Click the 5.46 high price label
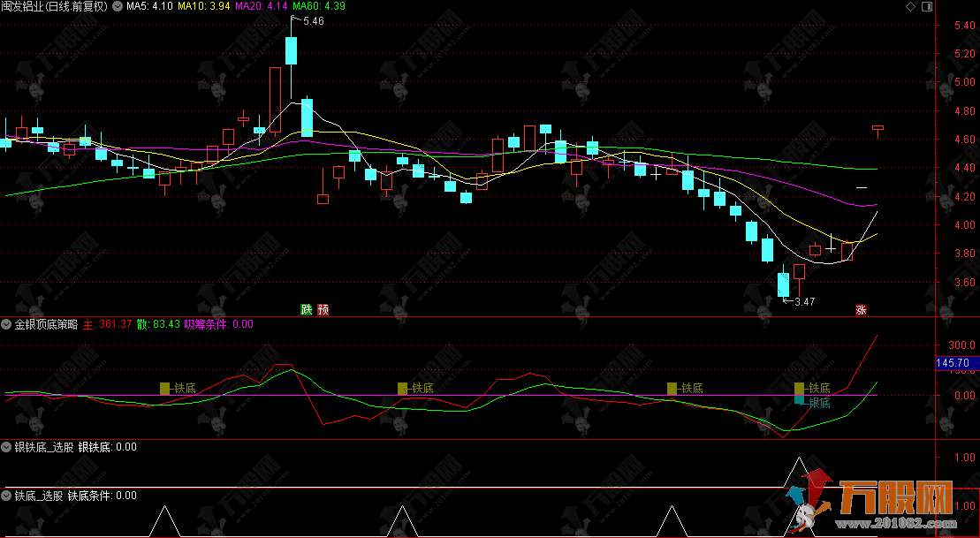Image resolution: width=980 pixels, height=538 pixels. pyautogui.click(x=312, y=21)
